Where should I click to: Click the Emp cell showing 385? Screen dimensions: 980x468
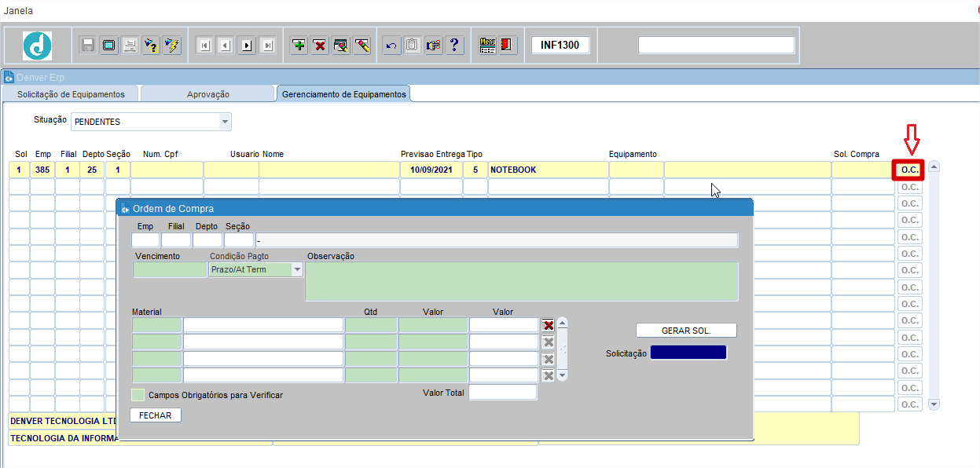tap(42, 170)
